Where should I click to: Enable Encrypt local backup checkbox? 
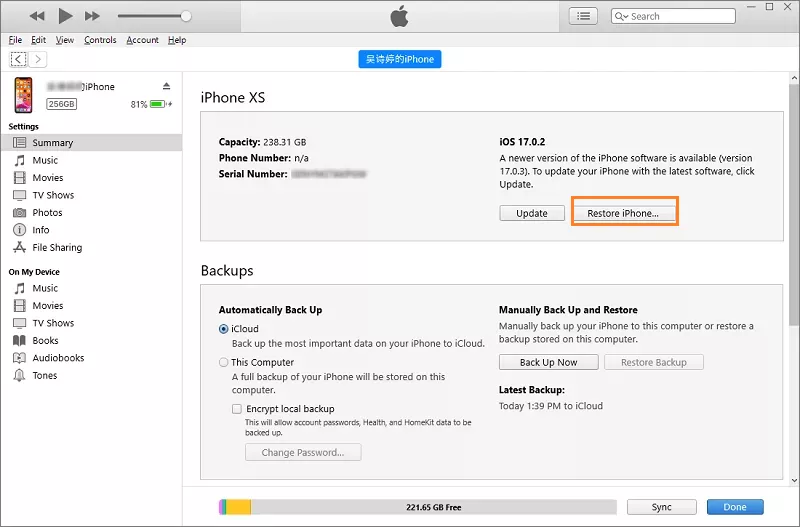click(x=237, y=409)
